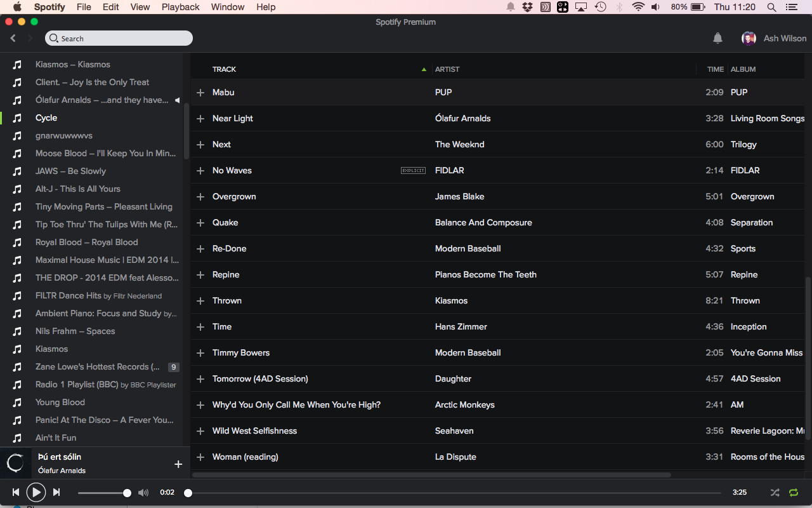The width and height of the screenshot is (812, 508).
Task: Open the Spotify application menu
Action: point(49,7)
